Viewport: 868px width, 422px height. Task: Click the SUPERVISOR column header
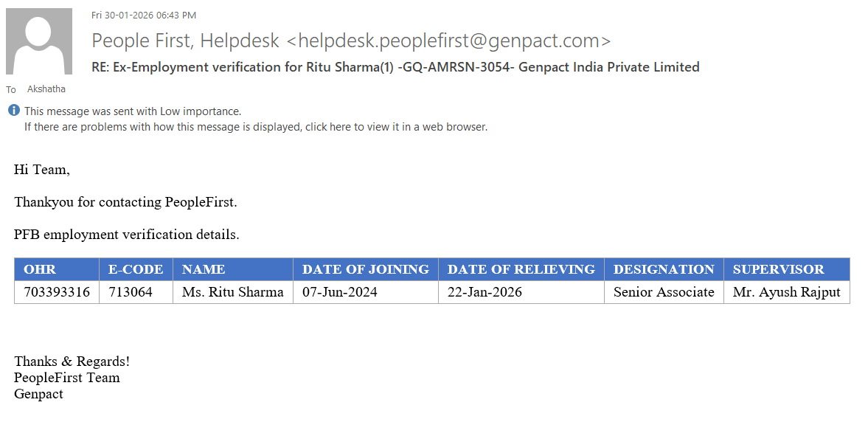[778, 269]
